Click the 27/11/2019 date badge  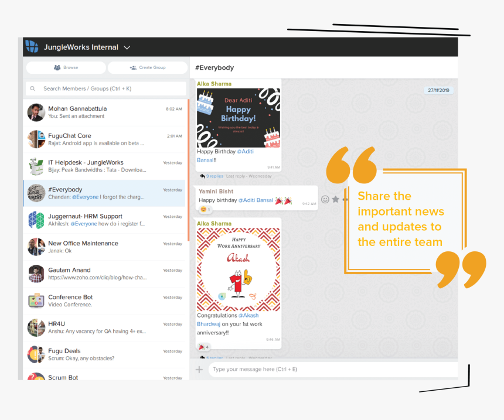click(x=438, y=90)
